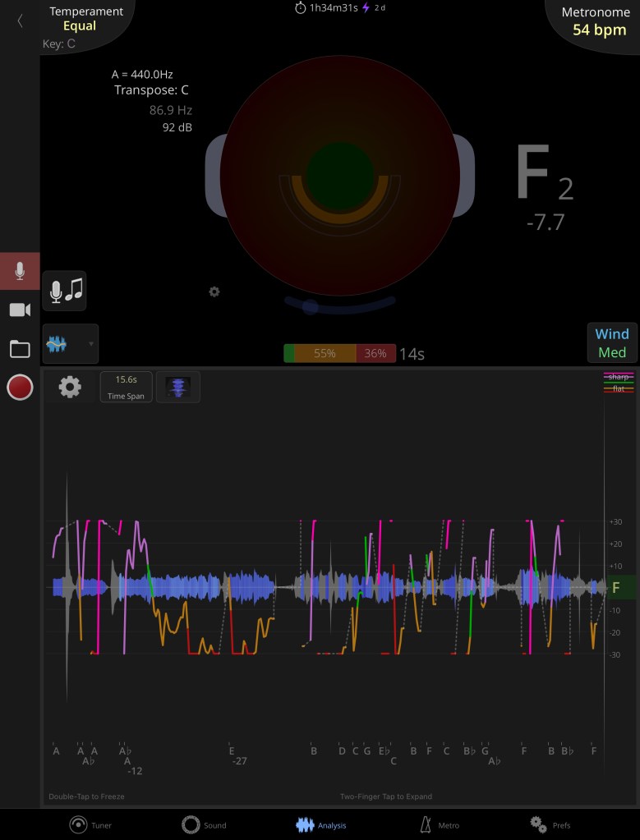Change the 15.6s Time Span setting
This screenshot has width=640, height=840.
tap(126, 387)
